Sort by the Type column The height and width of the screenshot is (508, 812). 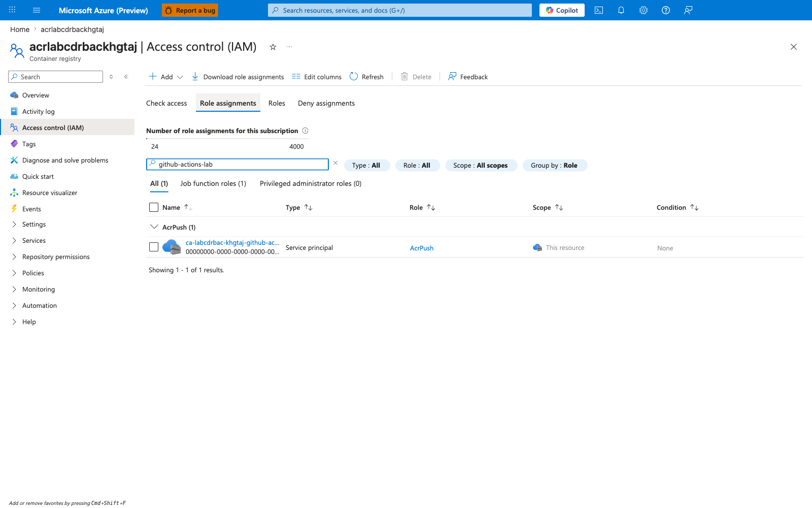pos(299,207)
